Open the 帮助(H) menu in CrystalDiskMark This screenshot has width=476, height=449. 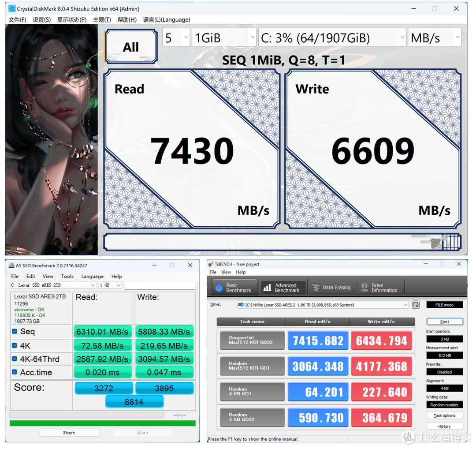pyautogui.click(x=127, y=20)
